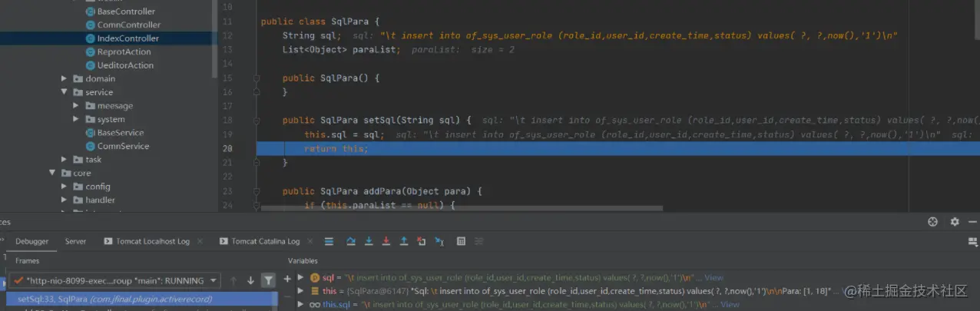Select next frame with down arrow
980x311 pixels.
pyautogui.click(x=250, y=281)
